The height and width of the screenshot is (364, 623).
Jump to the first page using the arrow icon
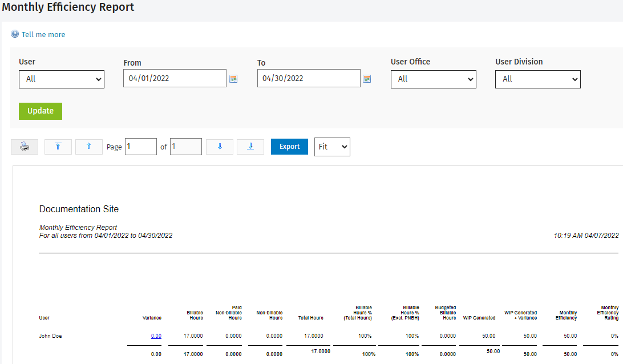coord(58,147)
